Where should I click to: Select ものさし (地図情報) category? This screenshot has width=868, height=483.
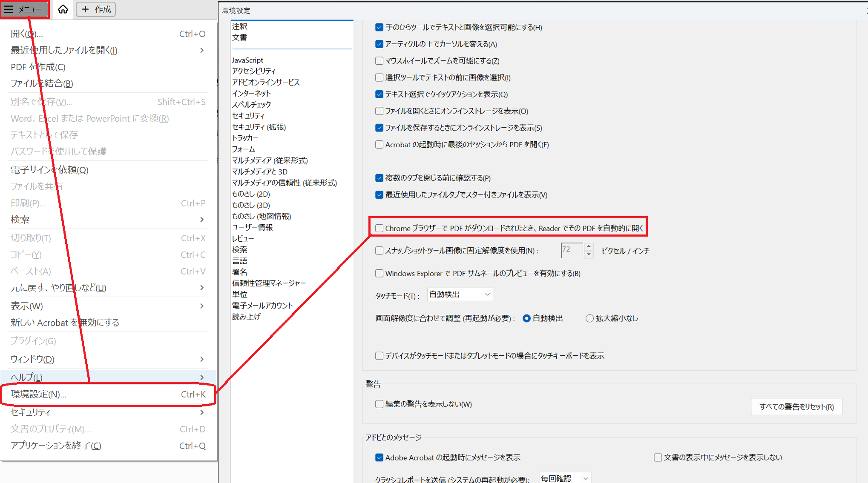point(262,216)
